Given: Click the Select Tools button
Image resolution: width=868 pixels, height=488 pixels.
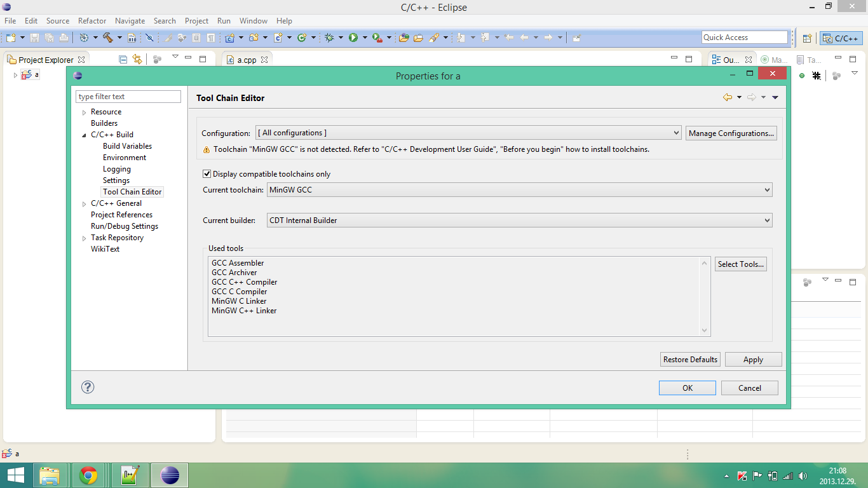Looking at the screenshot, I should click(x=741, y=264).
